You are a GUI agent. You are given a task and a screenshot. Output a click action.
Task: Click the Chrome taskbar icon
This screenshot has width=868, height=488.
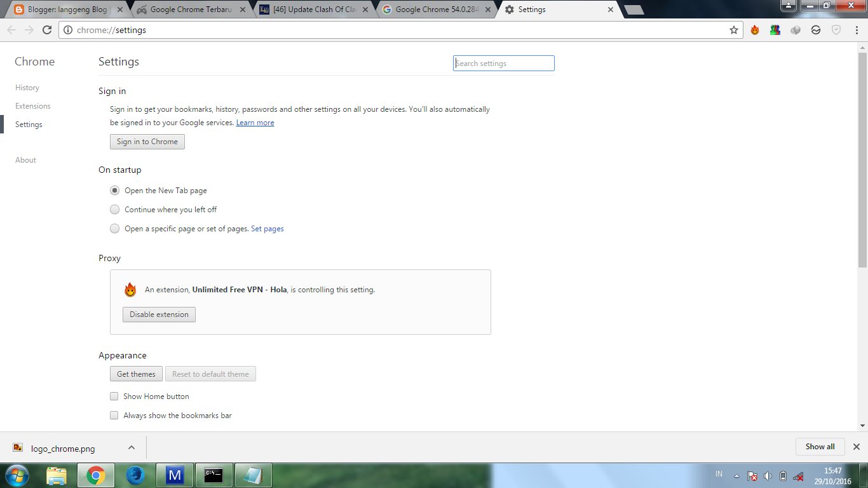pyautogui.click(x=96, y=475)
